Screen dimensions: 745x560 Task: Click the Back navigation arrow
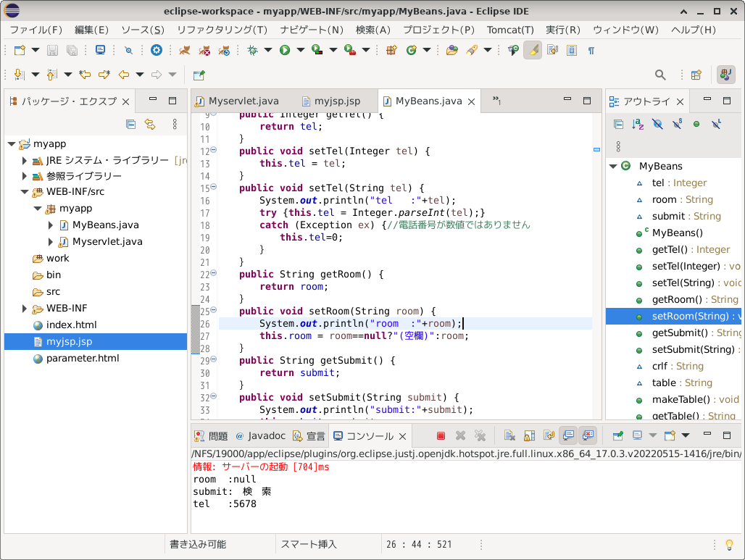123,75
